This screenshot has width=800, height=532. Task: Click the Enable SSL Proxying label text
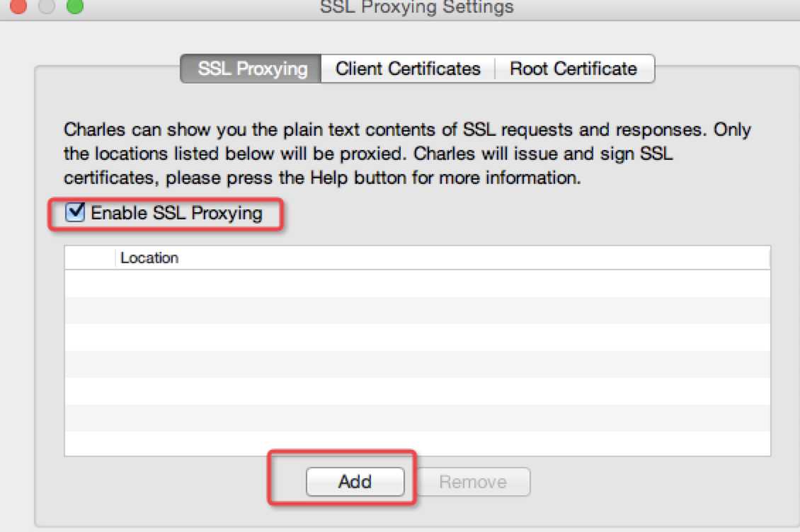(x=176, y=213)
